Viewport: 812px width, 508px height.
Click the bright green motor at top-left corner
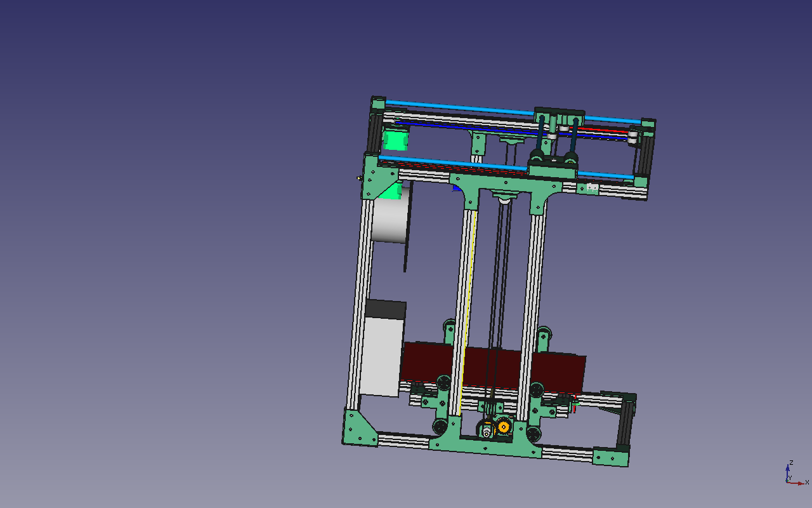[x=396, y=140]
